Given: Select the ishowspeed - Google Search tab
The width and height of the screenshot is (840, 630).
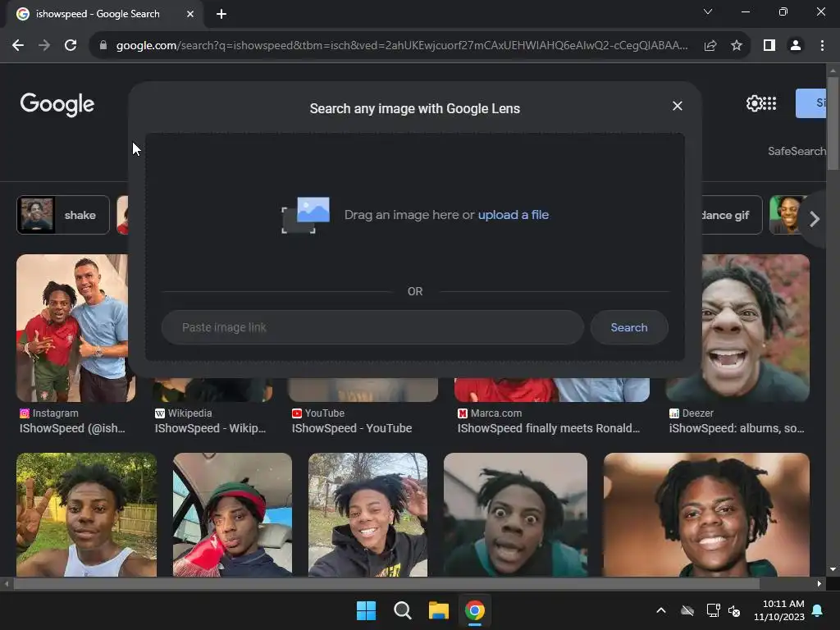Looking at the screenshot, I should pos(105,14).
